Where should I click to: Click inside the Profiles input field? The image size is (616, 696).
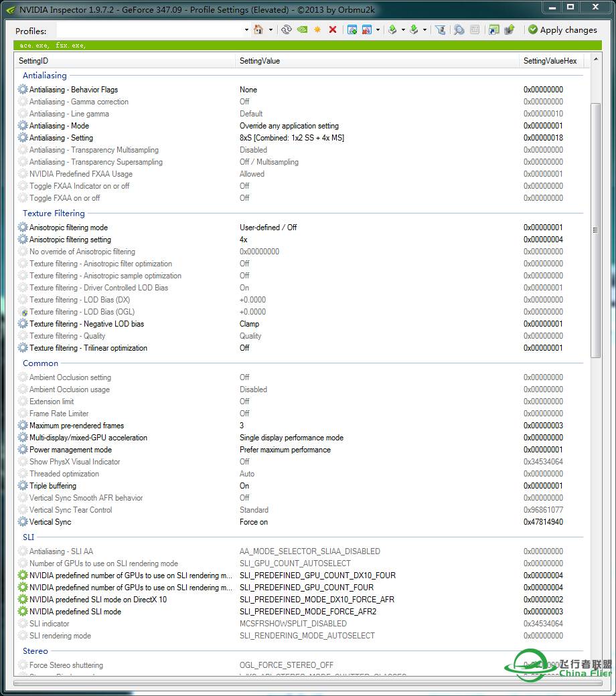coord(150,30)
